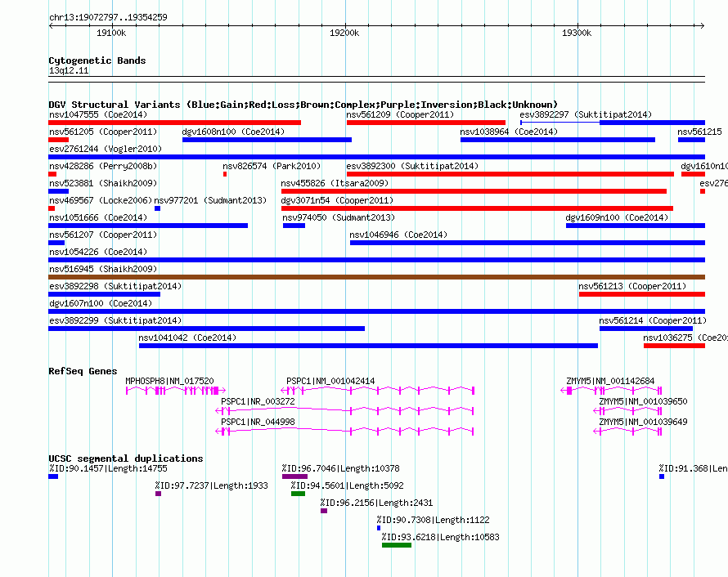Open PSPC1|NR_003272 transcript
This screenshot has height=577, width=728.
point(258,401)
